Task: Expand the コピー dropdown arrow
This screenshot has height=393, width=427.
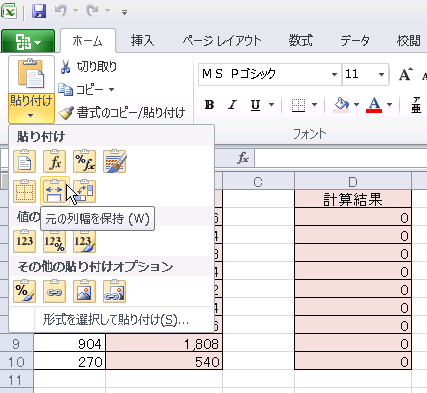Action: coord(112,89)
